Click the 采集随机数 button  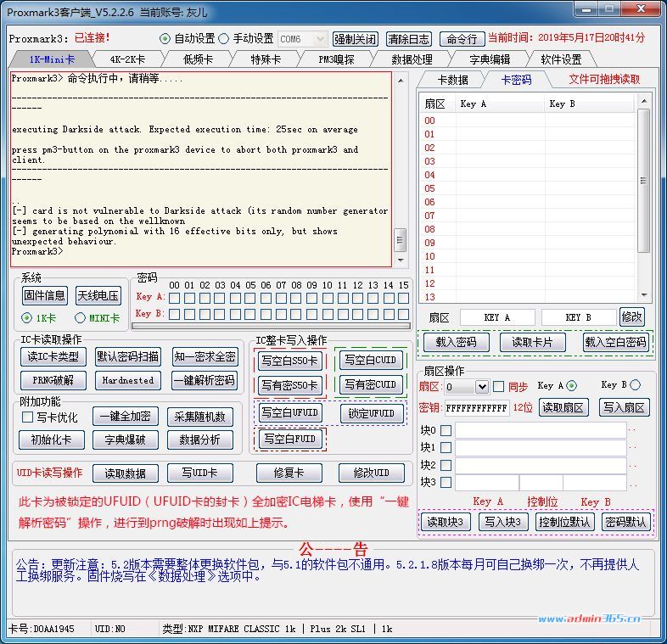[x=200, y=417]
